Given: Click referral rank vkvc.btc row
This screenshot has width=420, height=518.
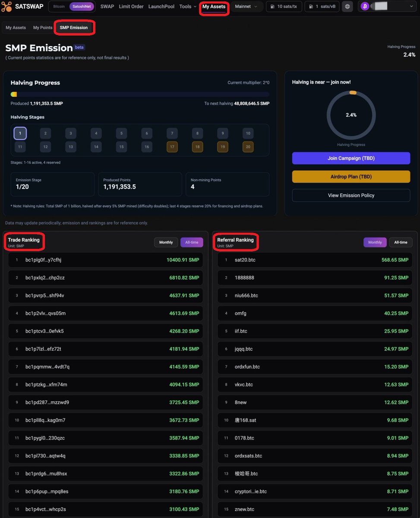Looking at the screenshot, I should tap(315, 385).
